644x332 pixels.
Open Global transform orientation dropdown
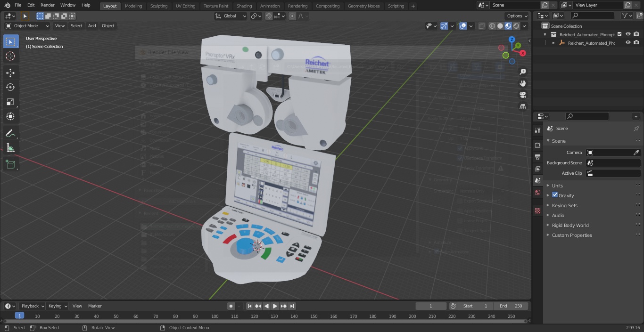231,16
